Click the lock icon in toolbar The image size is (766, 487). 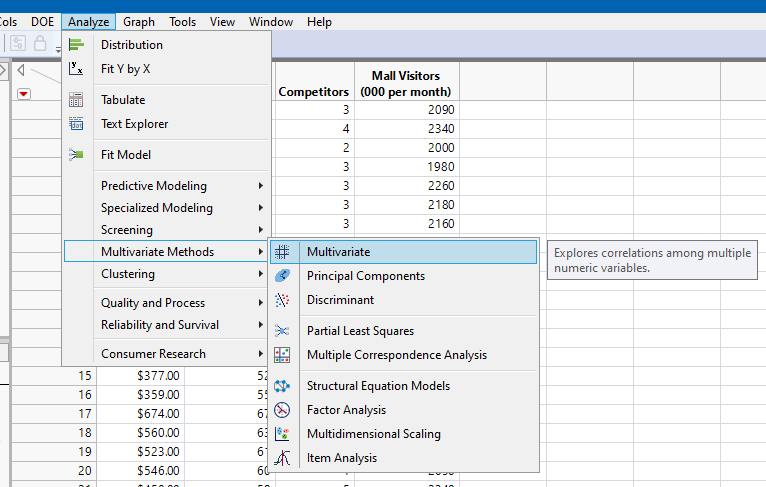[x=40, y=43]
